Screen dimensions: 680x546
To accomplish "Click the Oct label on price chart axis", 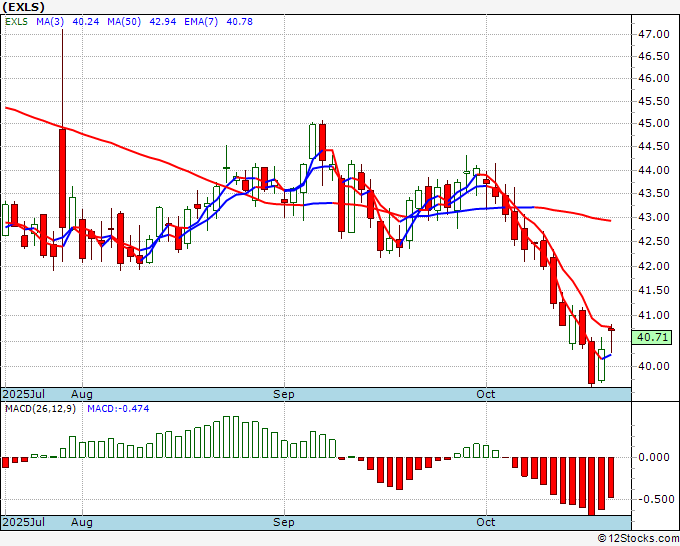I will [x=485, y=394].
